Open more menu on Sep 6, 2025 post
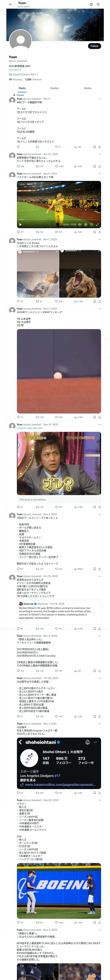 point(99,173)
